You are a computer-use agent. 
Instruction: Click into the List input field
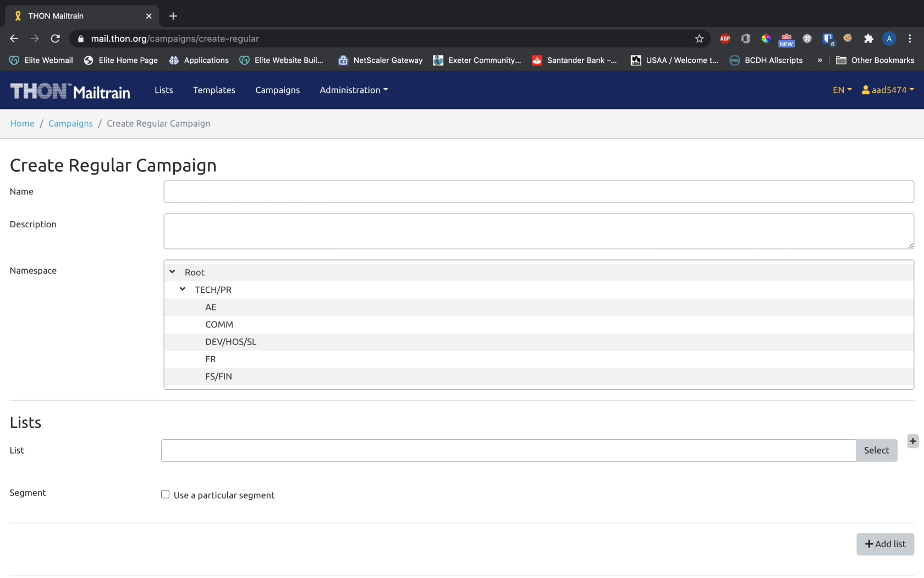(508, 450)
